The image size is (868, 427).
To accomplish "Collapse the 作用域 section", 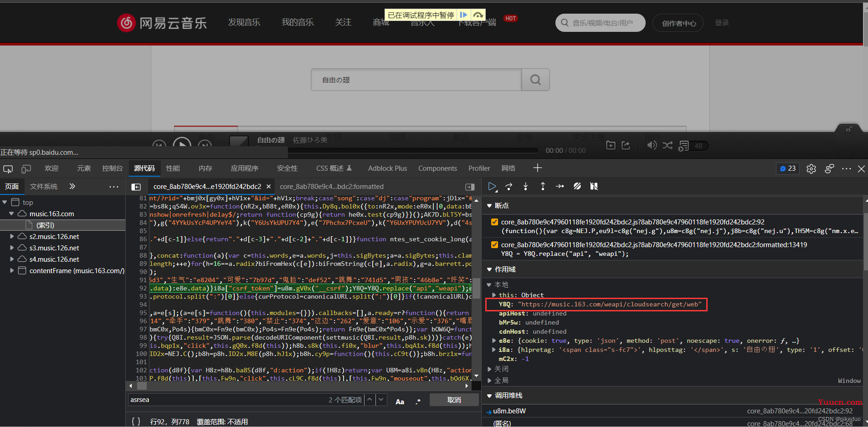I will [x=489, y=269].
